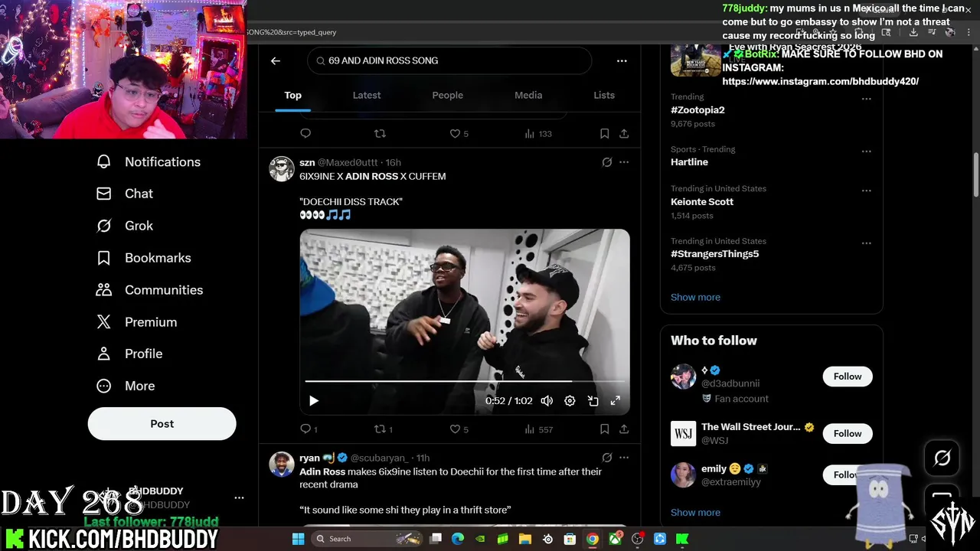This screenshot has width=980, height=551.
Task: Open the floating Grok button
Action: tap(942, 458)
